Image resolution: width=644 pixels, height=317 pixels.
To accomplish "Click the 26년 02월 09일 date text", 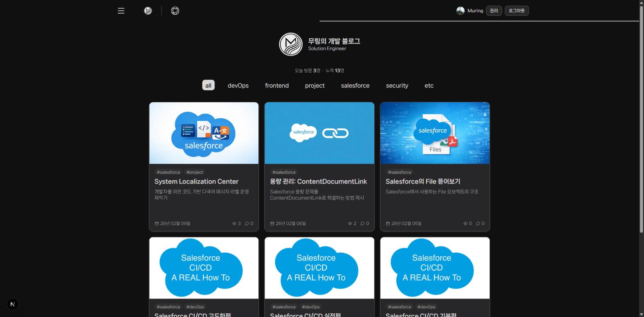I will (175, 223).
